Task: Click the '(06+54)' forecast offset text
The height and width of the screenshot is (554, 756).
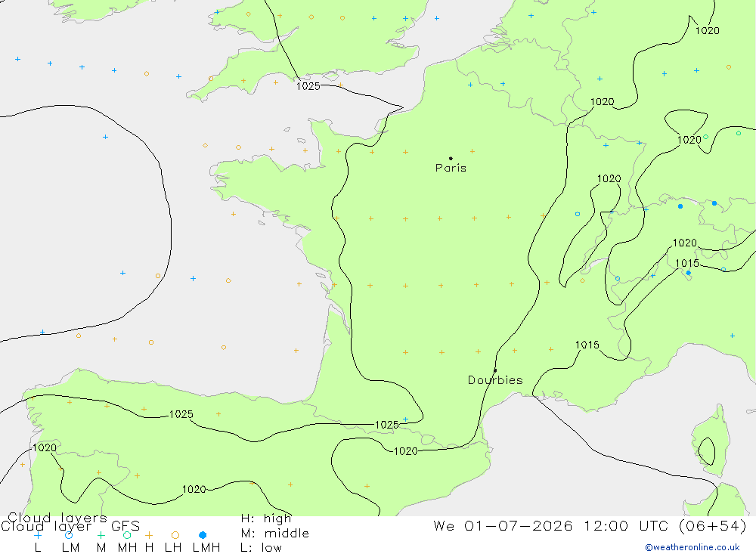Action: (713, 526)
